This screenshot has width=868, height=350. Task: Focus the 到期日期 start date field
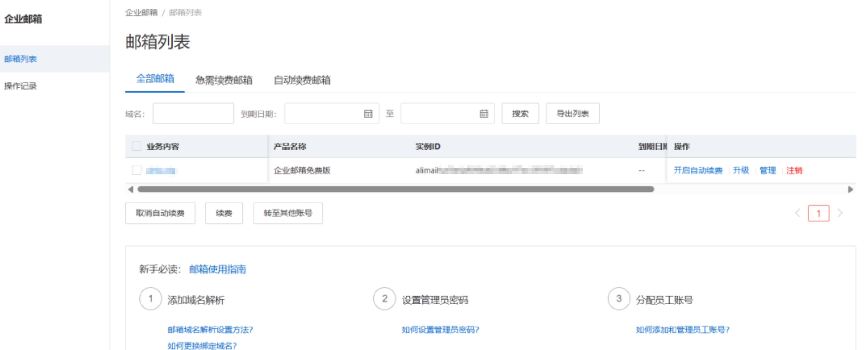pos(332,114)
